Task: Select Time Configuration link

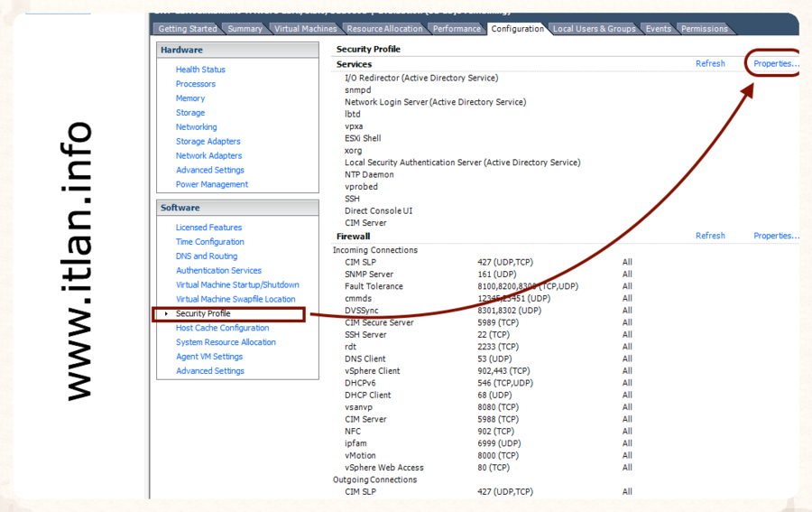Action: tap(209, 242)
